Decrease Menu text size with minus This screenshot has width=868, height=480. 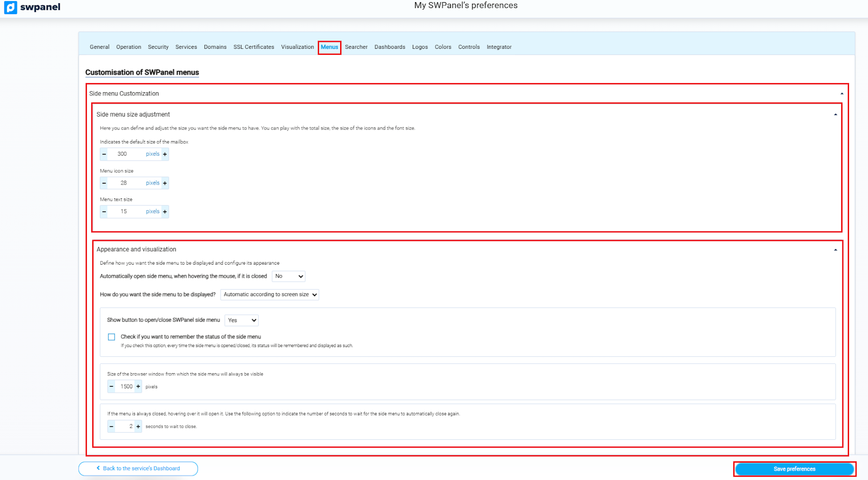104,212
